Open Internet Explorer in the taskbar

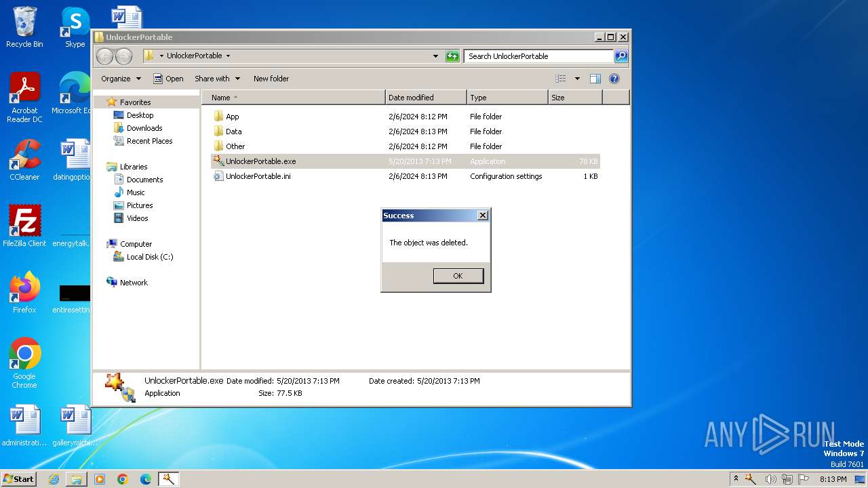point(54,479)
